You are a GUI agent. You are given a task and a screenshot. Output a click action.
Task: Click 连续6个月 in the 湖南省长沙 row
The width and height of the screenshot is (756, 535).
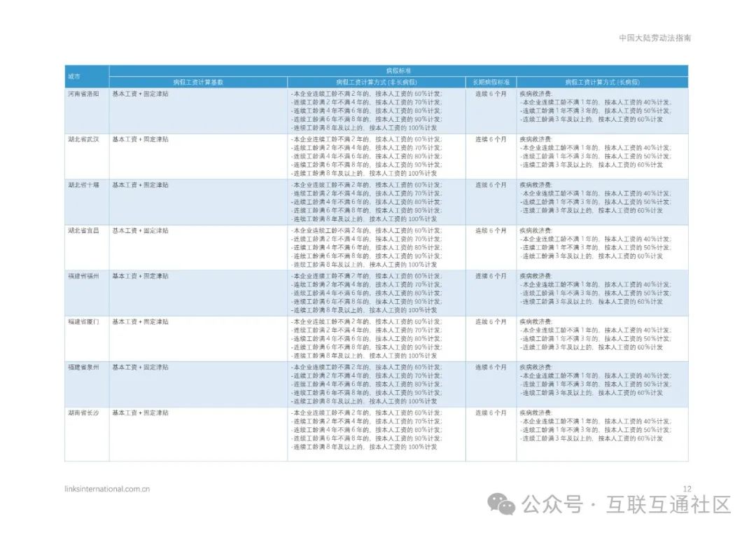coord(491,413)
